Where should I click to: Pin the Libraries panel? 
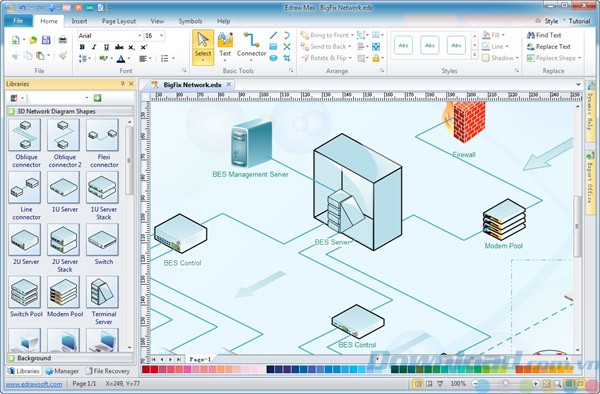tap(123, 84)
